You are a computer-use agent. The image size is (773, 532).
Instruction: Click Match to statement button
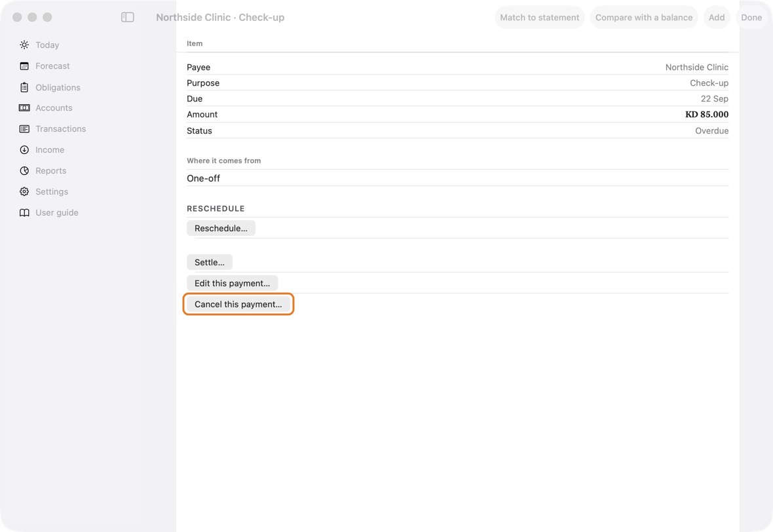tap(540, 17)
